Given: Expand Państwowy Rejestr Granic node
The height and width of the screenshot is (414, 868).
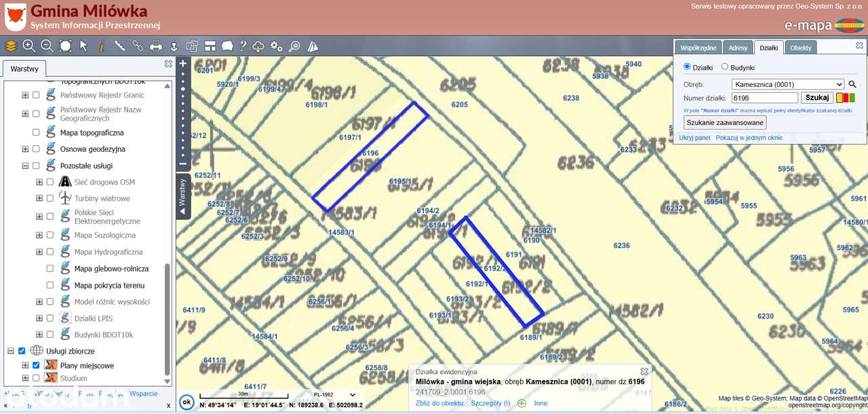Looking at the screenshot, I should click(25, 95).
